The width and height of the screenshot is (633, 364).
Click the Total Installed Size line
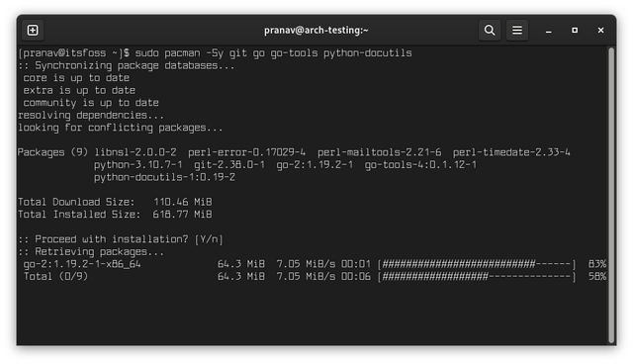(x=115, y=215)
